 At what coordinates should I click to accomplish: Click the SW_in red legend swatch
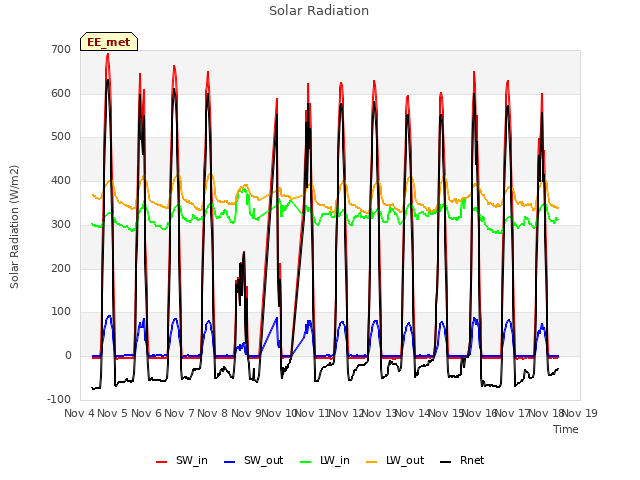click(x=162, y=462)
